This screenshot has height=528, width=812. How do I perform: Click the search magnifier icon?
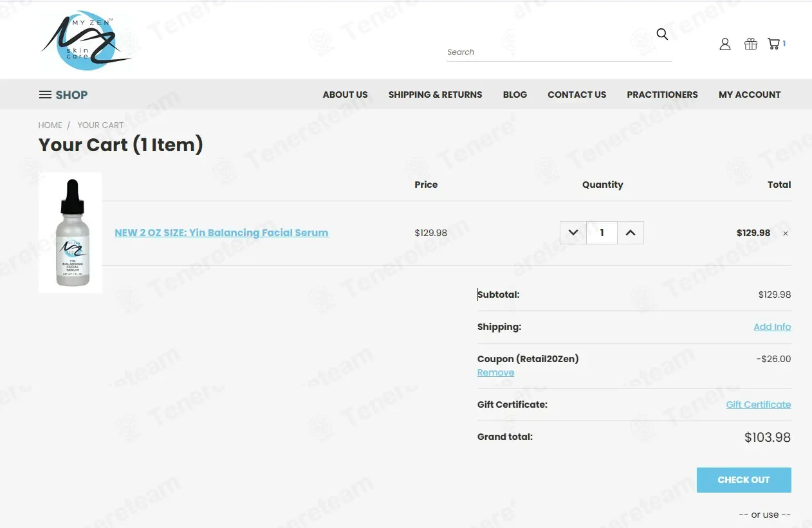(x=662, y=34)
